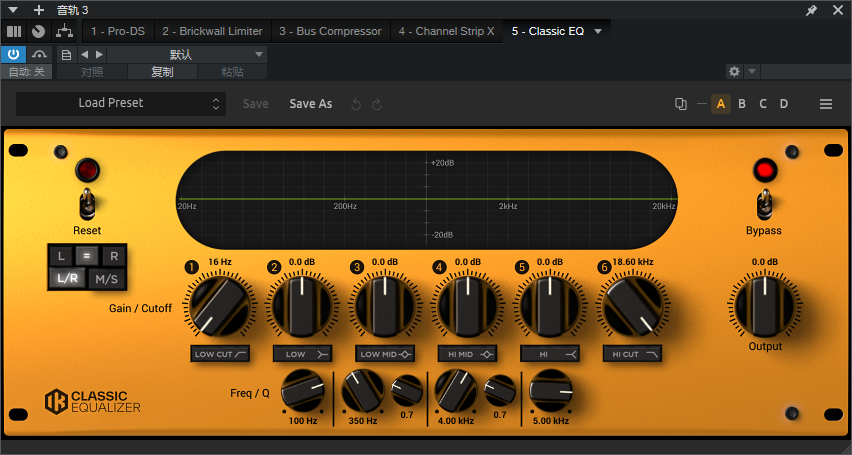This screenshot has height=455, width=852.
Task: Toggle the HI shelf button
Action: [x=550, y=354]
